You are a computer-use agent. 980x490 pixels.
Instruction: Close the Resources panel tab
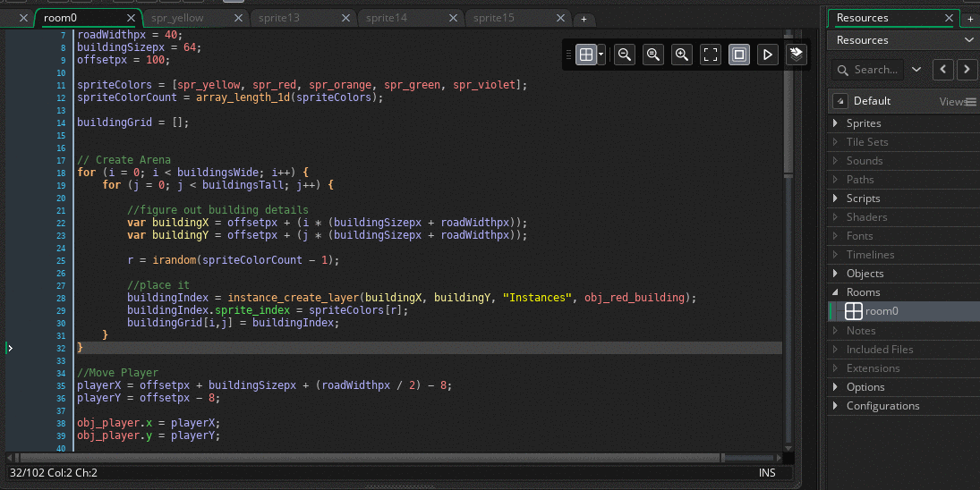pyautogui.click(x=949, y=18)
